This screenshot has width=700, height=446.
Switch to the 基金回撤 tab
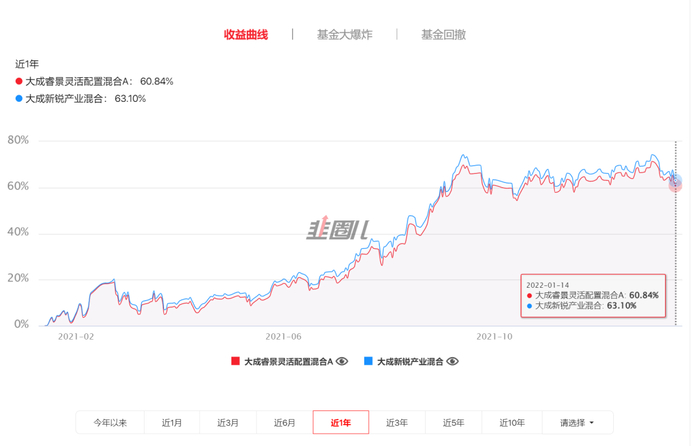443,34
